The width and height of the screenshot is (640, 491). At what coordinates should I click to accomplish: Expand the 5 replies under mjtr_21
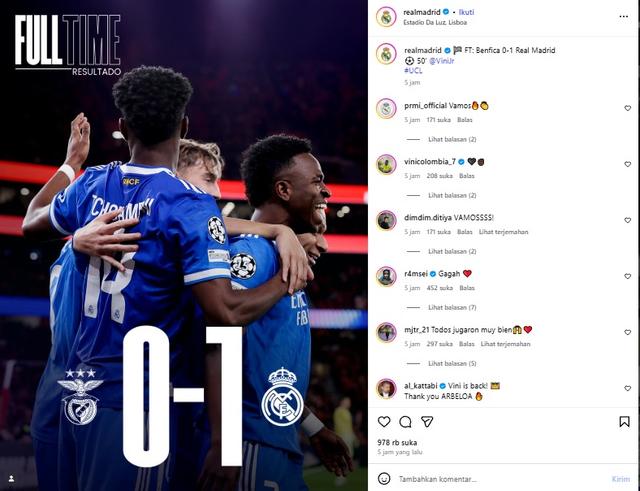pyautogui.click(x=452, y=363)
